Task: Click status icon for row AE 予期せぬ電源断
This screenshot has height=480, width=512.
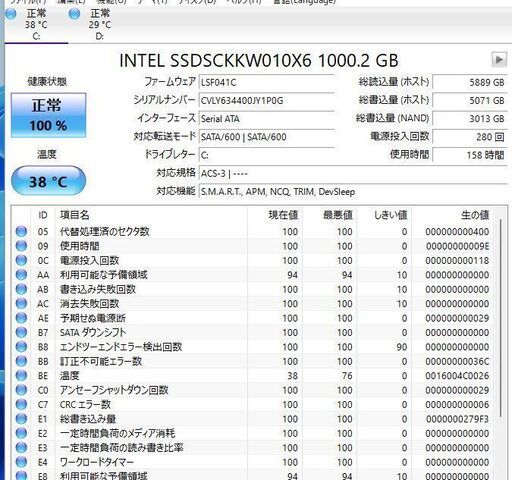Action: coord(21,318)
